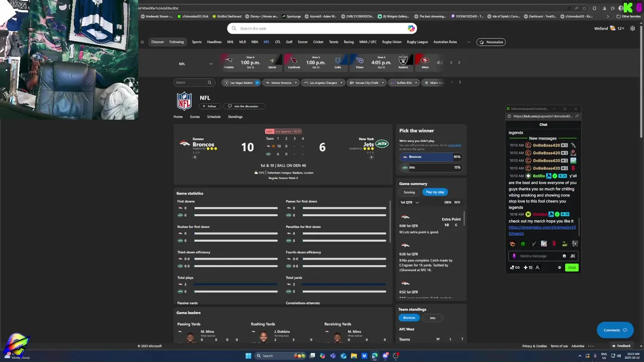Open the comments link in Pick the winner
The image size is (644, 362).
454,145
